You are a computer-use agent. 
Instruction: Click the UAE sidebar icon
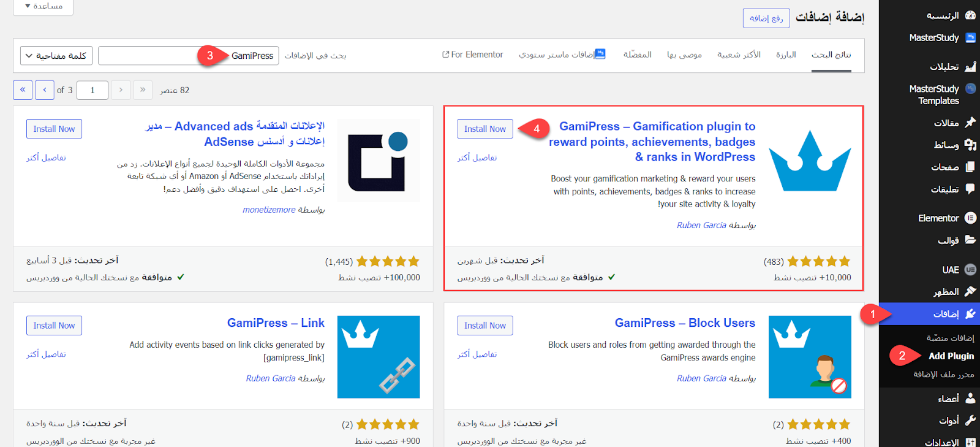click(970, 269)
